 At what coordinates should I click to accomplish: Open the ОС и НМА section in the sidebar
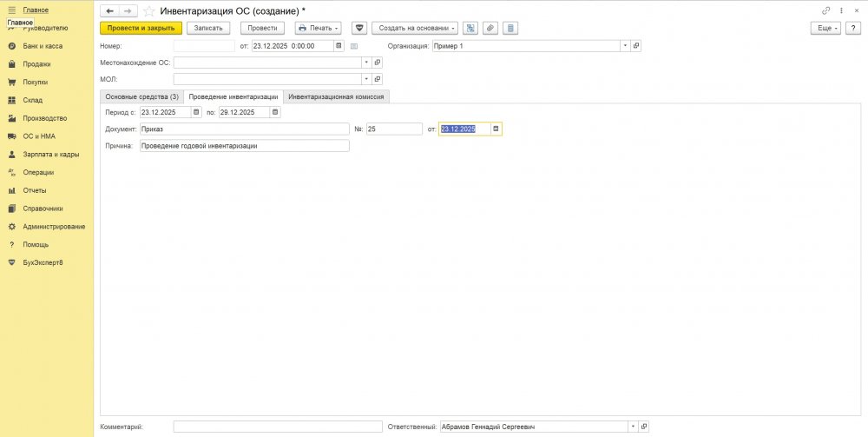tap(39, 136)
